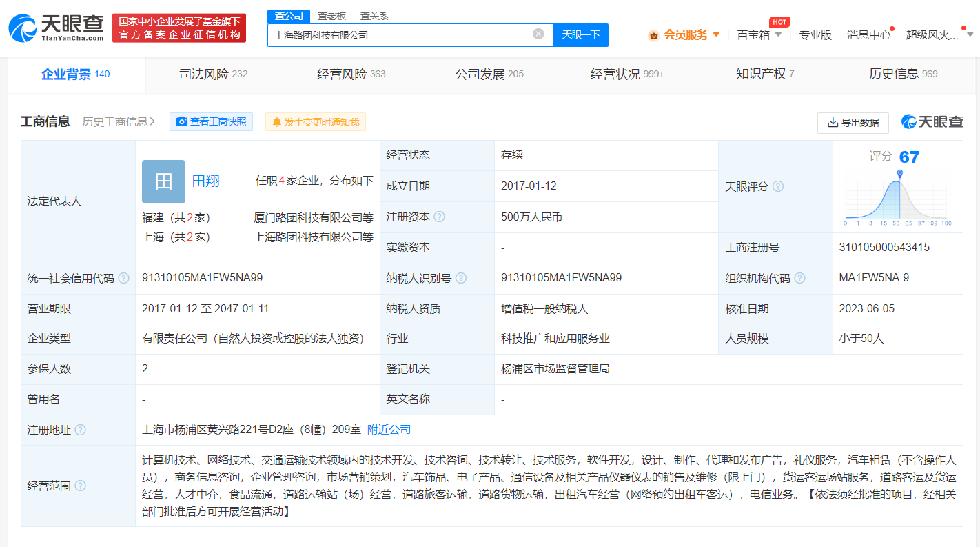Viewport: 980px width, 547px height.
Task: Switch to the 查关系 search tab
Action: (374, 16)
